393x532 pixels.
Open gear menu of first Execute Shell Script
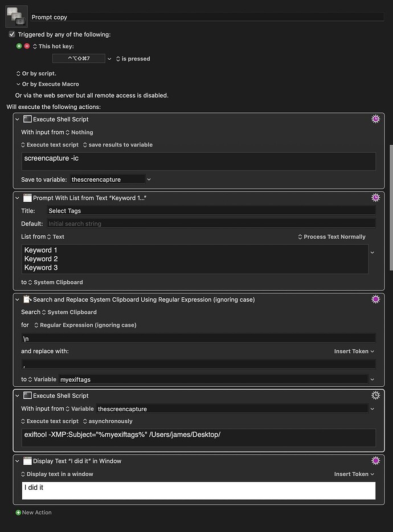point(375,119)
